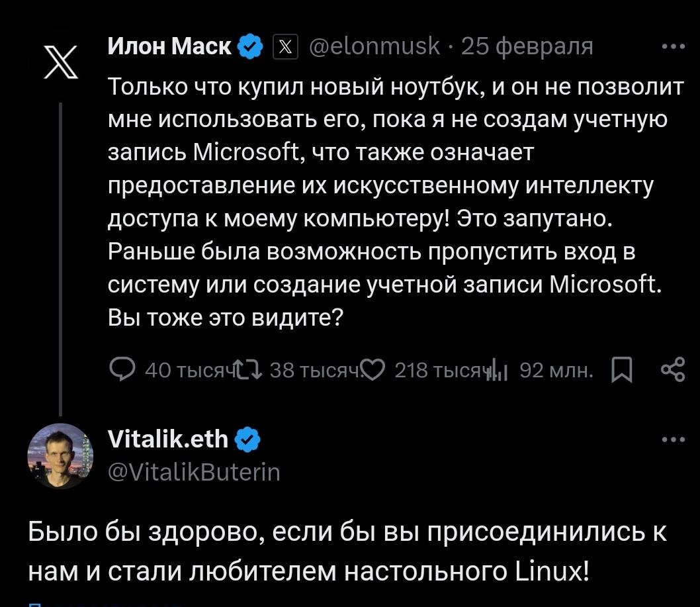Click Vitalik's reply text about desktop Linux

click(347, 551)
